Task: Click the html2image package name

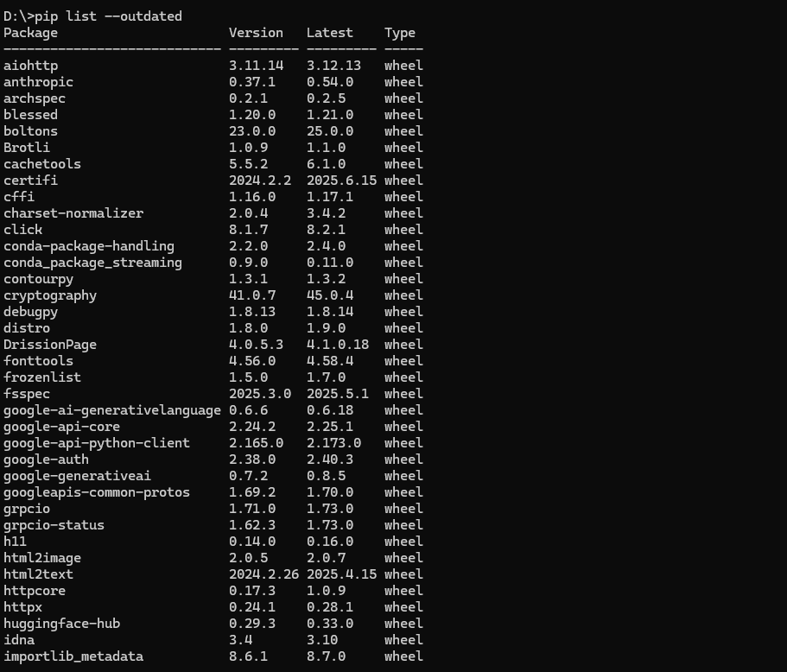Action: (x=42, y=558)
